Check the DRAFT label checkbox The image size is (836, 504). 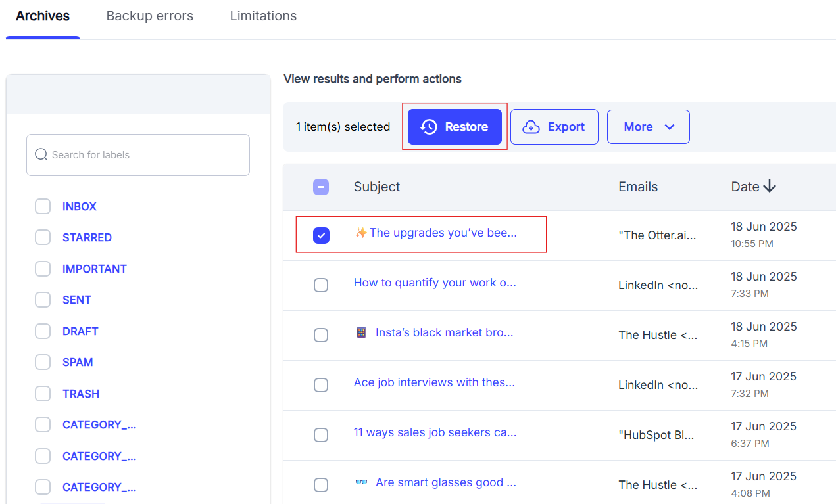tap(43, 331)
